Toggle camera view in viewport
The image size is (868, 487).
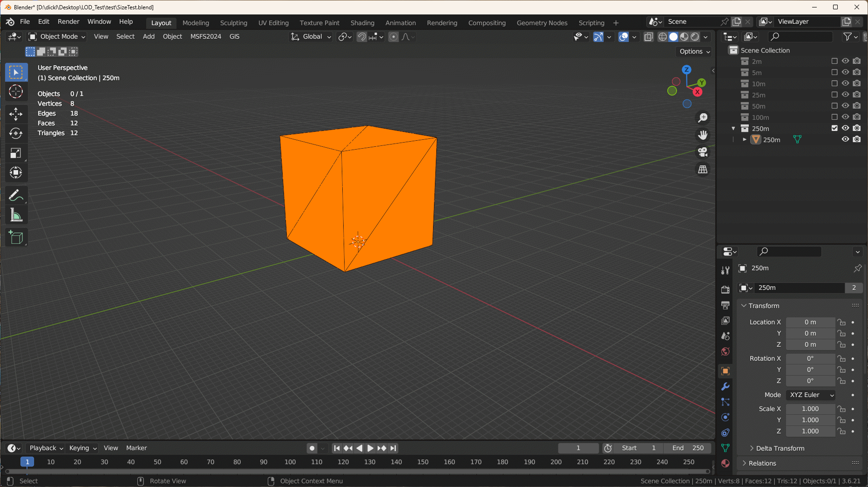703,152
